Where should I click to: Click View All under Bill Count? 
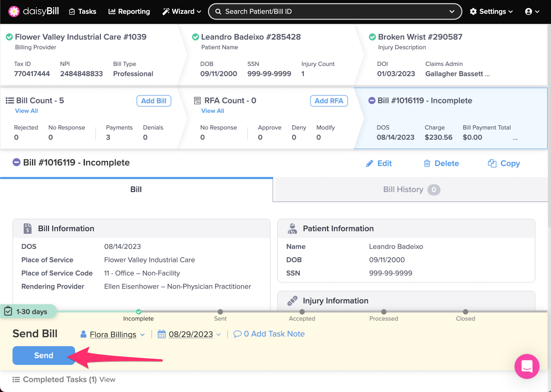tap(27, 111)
